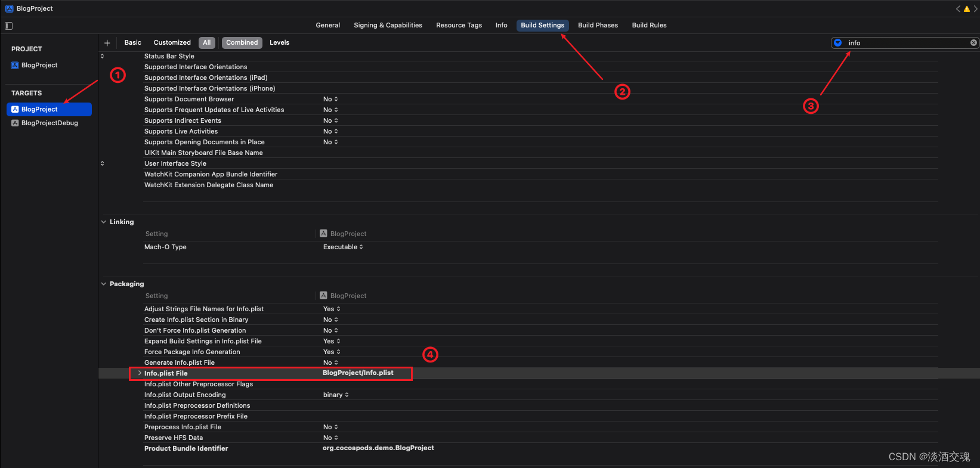The image size is (980, 468).
Task: Change Generate Info.plist File value
Action: click(330, 362)
